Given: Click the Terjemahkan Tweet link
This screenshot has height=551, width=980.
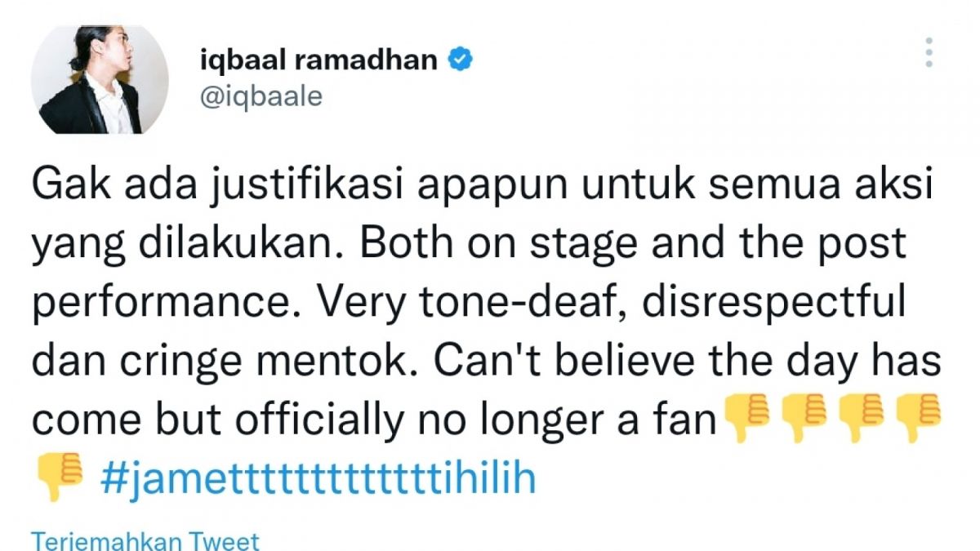Looking at the screenshot, I should click(x=143, y=539).
